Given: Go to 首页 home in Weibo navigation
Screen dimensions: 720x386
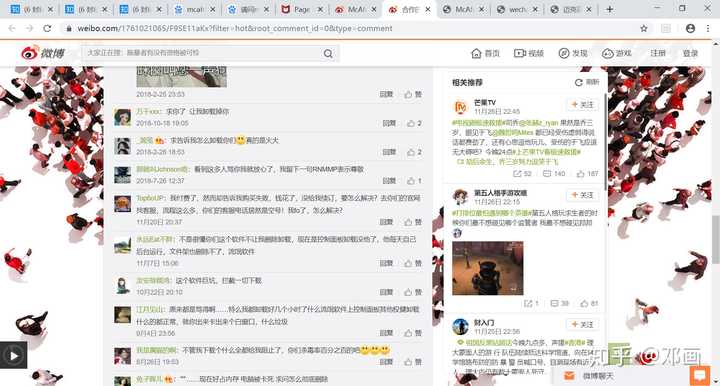Looking at the screenshot, I should tap(485, 53).
